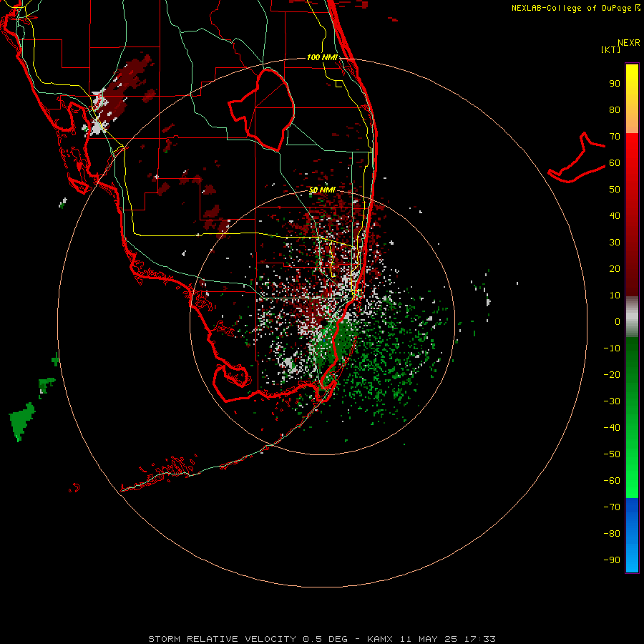Click the blue bottom band of the color bar
The width and height of the screenshot is (644, 644).
[632, 535]
